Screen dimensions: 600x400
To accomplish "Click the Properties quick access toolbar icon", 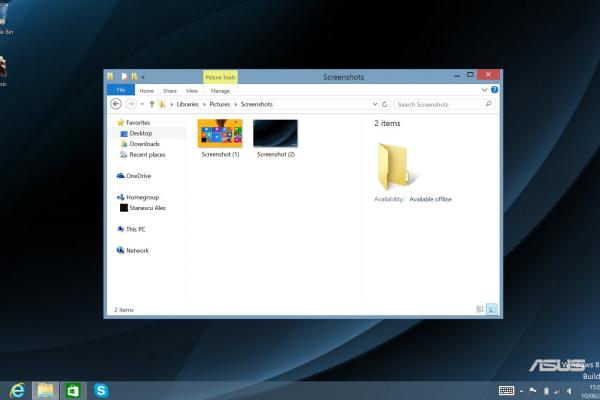I will click(x=124, y=77).
